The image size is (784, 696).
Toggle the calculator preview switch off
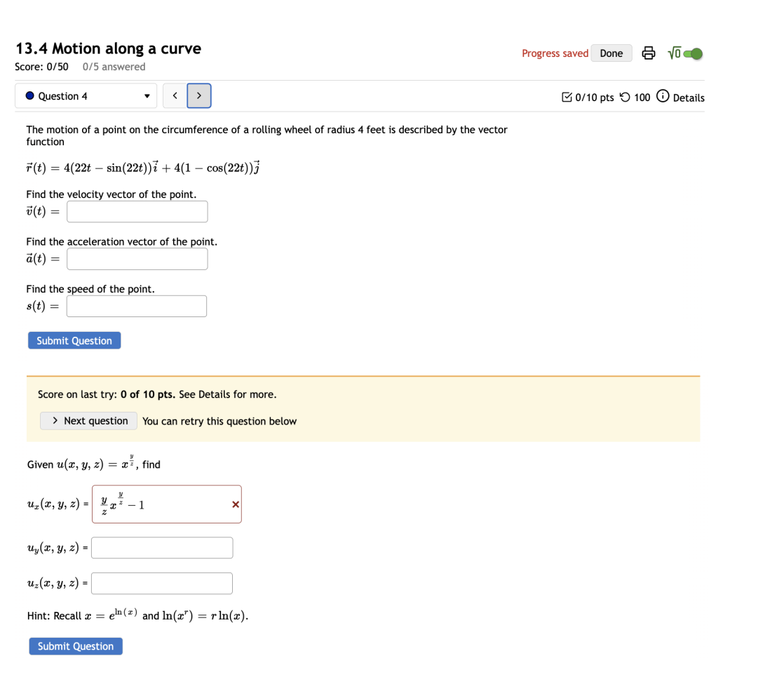coord(694,53)
